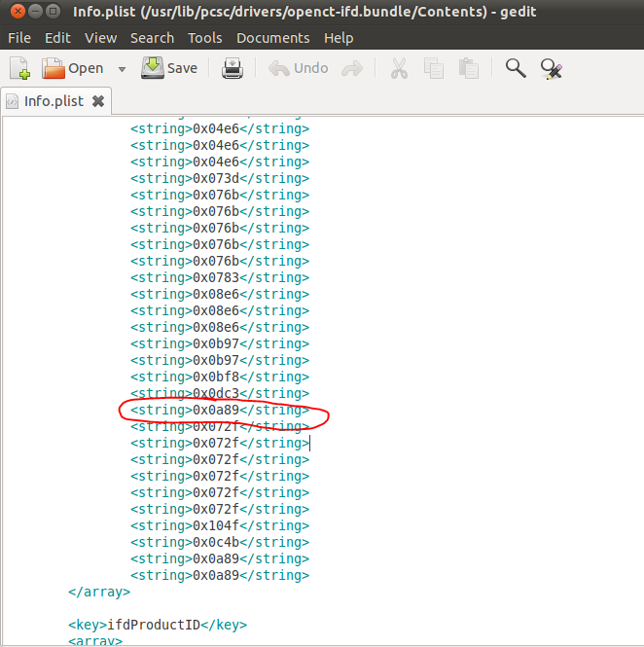Select the Cut scissors icon
This screenshot has width=644, height=647.
(398, 69)
